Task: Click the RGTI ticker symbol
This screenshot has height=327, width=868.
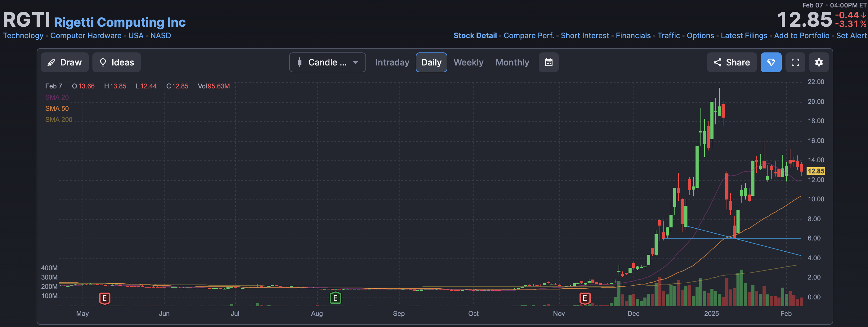Action: pos(27,20)
